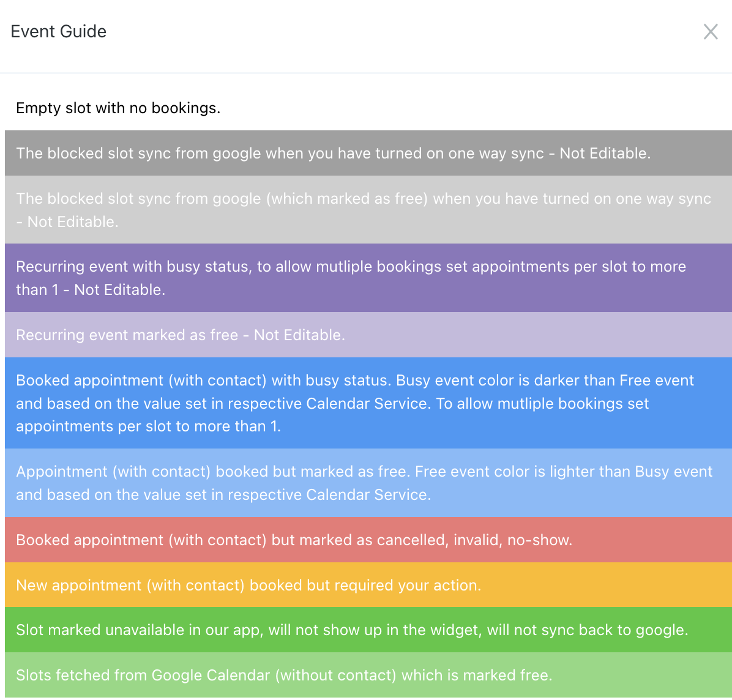Click the light green Google Calendar slots bar
The height and width of the screenshot is (700, 732).
(x=368, y=675)
